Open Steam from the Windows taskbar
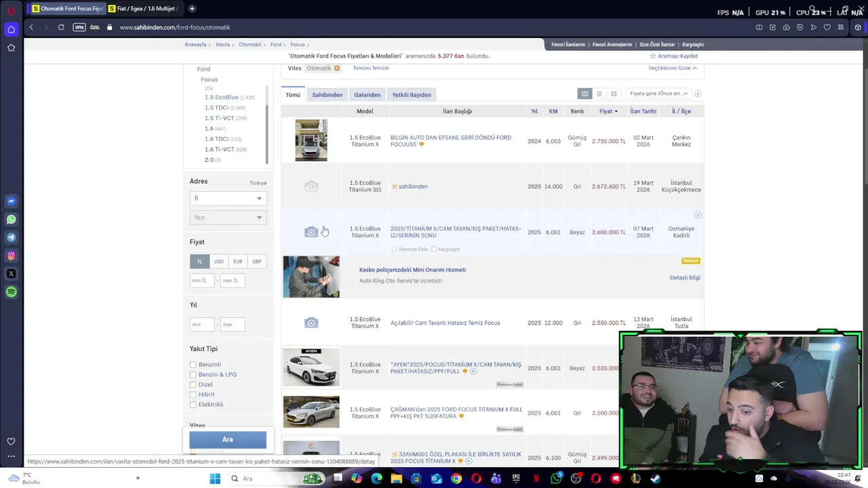 tap(655, 479)
